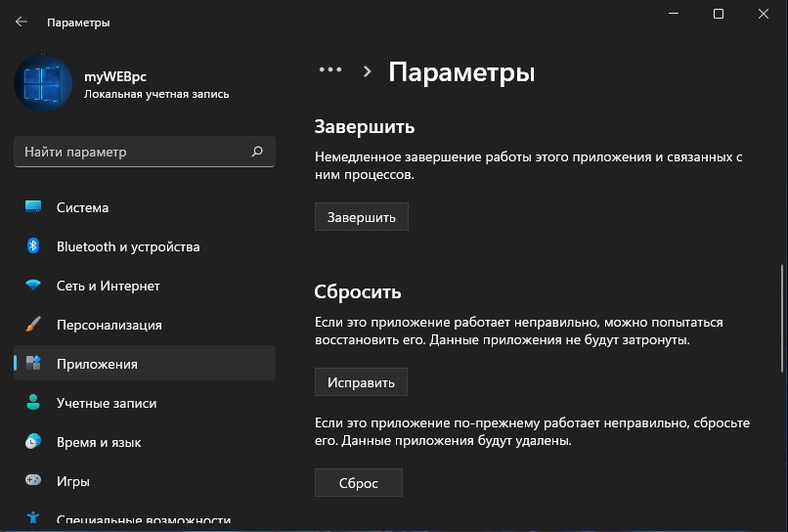Go back with the arrow icon
The height and width of the screenshot is (532, 788).
click(x=22, y=22)
